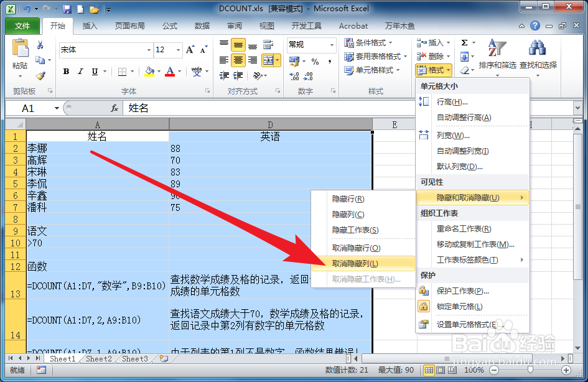The width and height of the screenshot is (588, 382).
Task: Switch to Sheet2 tab
Action: (99, 359)
